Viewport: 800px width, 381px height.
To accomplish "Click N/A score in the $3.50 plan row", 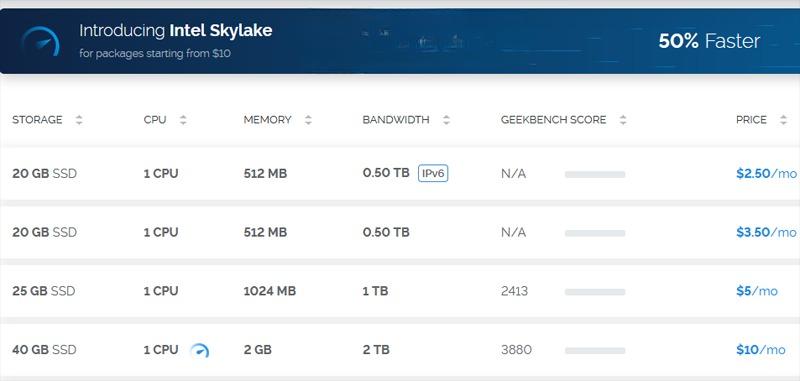I will point(513,232).
